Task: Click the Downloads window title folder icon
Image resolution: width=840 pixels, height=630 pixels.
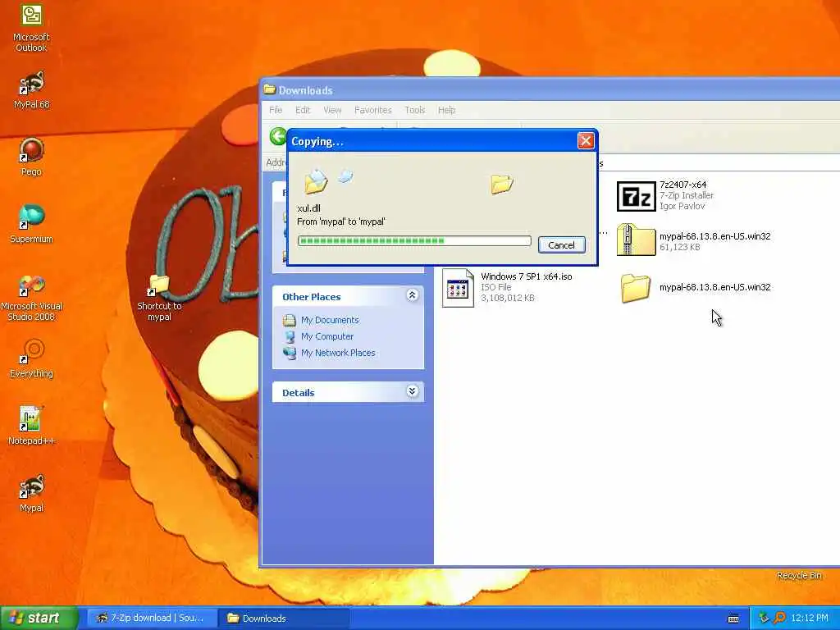Action: coord(269,89)
